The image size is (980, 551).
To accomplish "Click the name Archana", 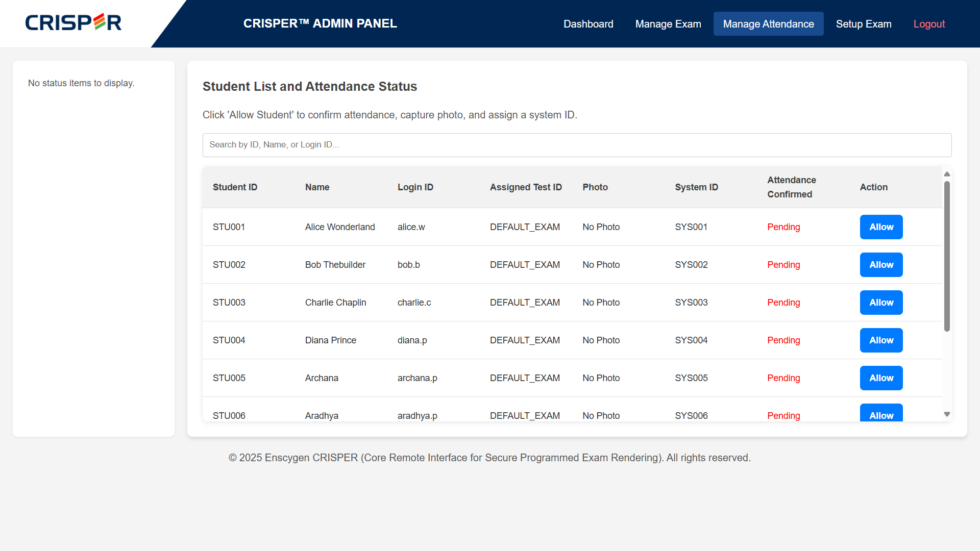I will pos(322,378).
